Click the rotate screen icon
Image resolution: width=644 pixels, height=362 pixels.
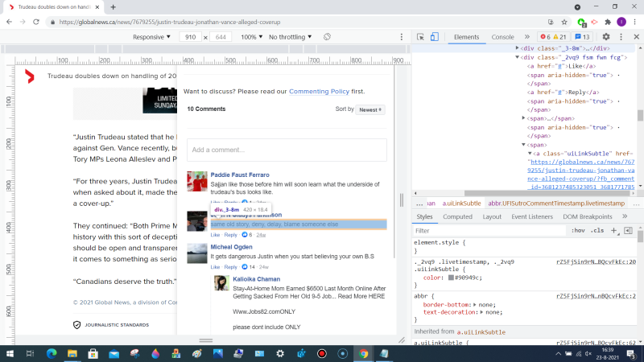pyautogui.click(x=327, y=37)
